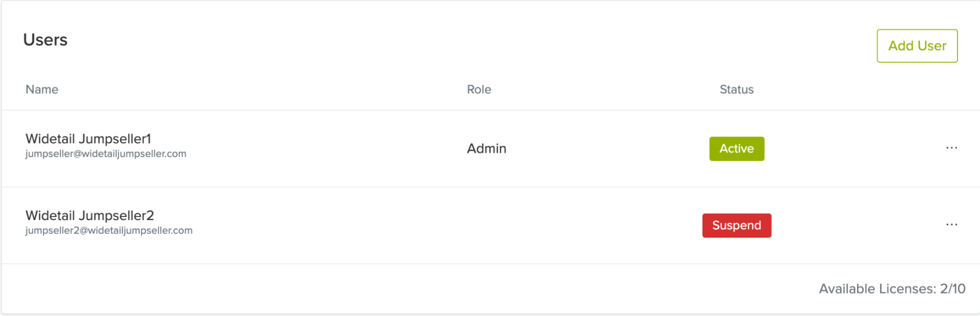Select the Widetail Jumpseller1 user name
The image size is (980, 316).
point(88,139)
